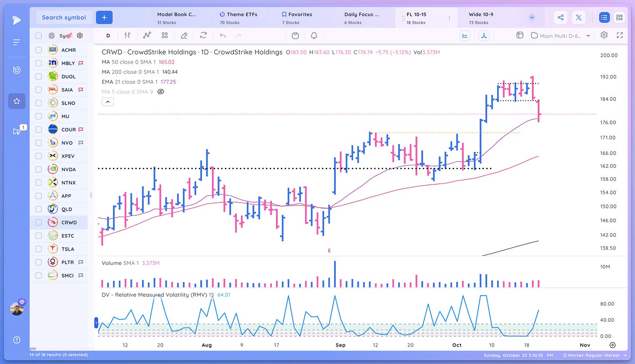Open the panel layout icon near Main Multi
Viewport: 635px width, 364px height.
coord(519,35)
